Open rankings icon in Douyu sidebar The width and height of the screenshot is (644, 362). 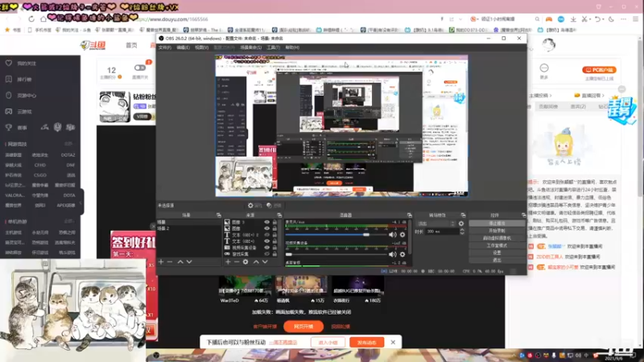click(9, 79)
